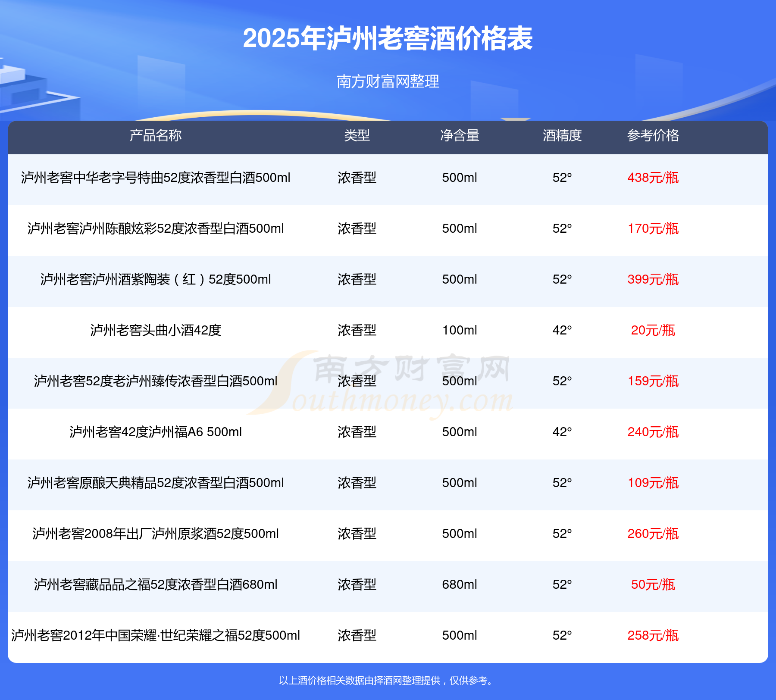Screen dimensions: 776x700
Task: Select the "参考价格" column header
Action: pos(653,135)
